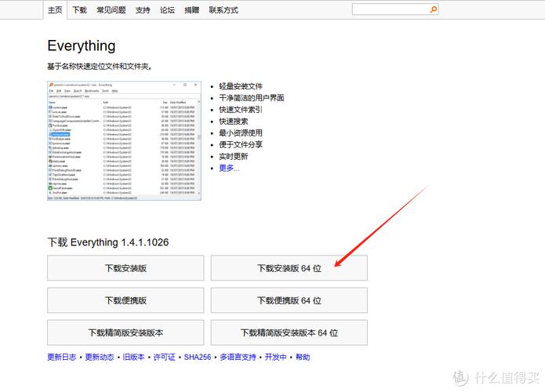
Task: Open the 多语言支持 link
Action: click(238, 357)
